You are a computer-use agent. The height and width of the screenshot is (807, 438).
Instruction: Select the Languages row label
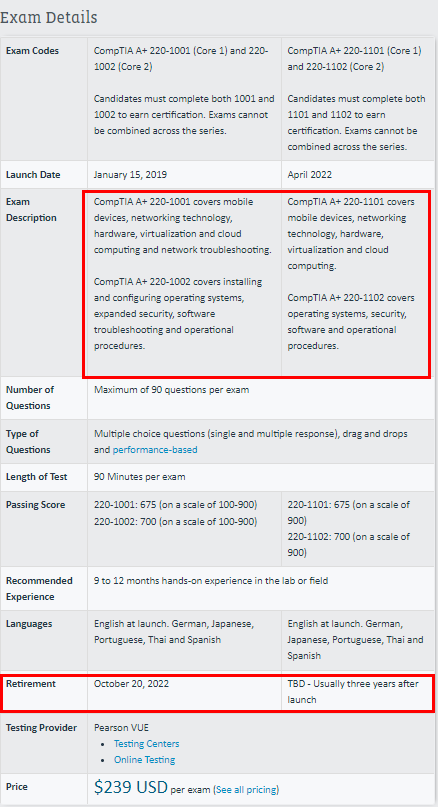(29, 624)
